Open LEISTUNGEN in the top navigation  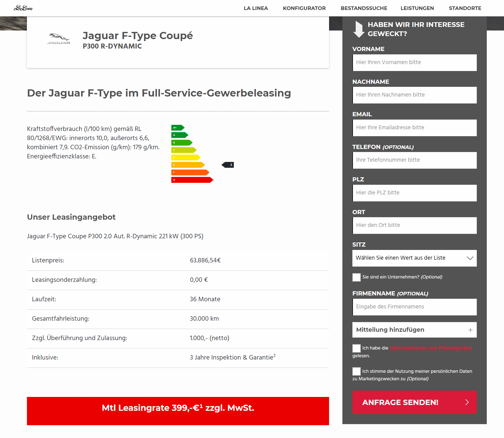(417, 8)
